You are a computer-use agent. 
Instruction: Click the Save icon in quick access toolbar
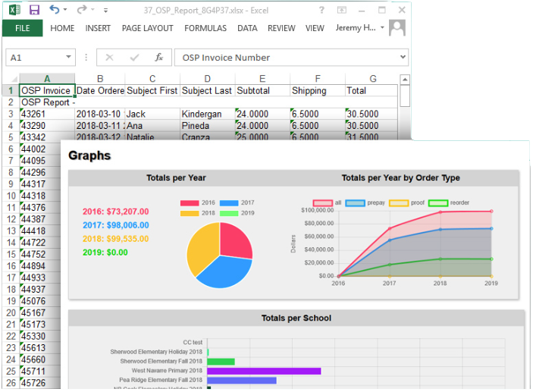coord(34,10)
